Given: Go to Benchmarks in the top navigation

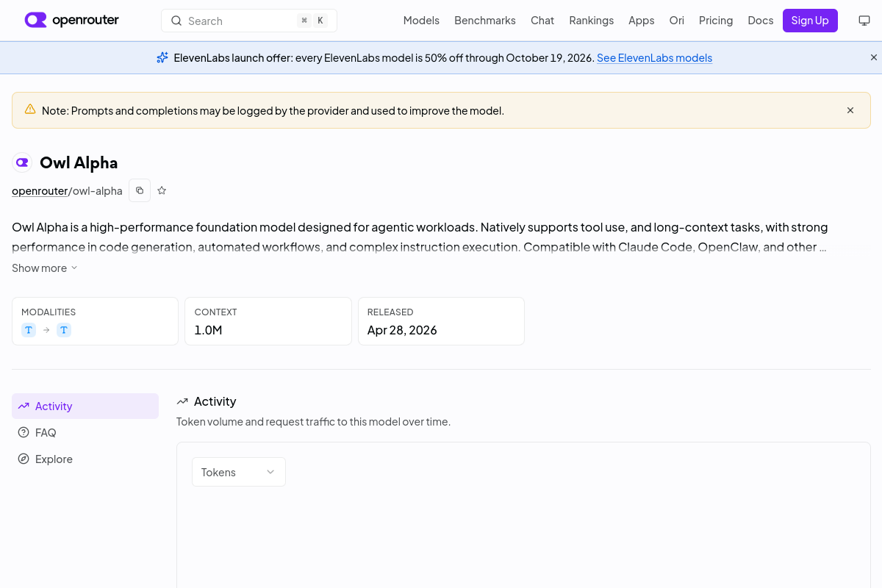Looking at the screenshot, I should click(x=485, y=21).
